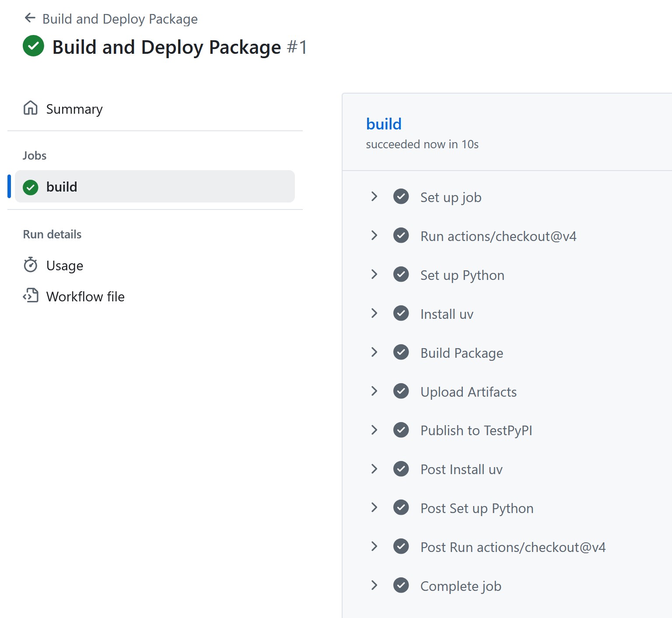Expand the Install uv step chevron
672x618 pixels.
[x=374, y=313]
